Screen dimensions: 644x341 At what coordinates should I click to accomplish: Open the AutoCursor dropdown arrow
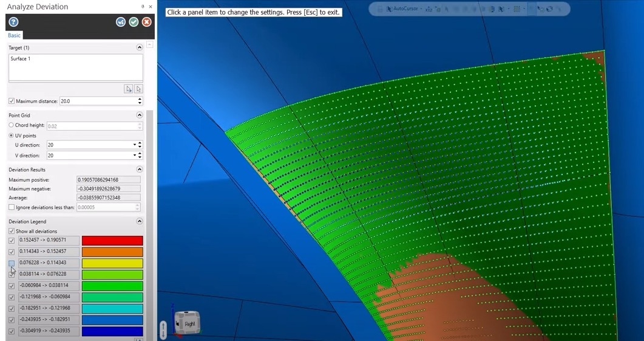tap(421, 9)
